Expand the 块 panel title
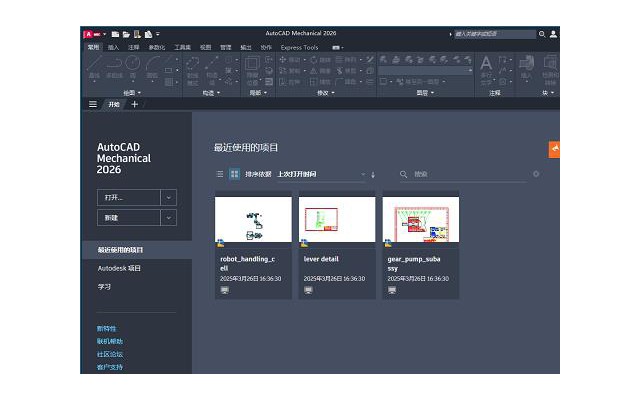Image resolution: width=640 pixels, height=400 pixels. pyautogui.click(x=548, y=93)
